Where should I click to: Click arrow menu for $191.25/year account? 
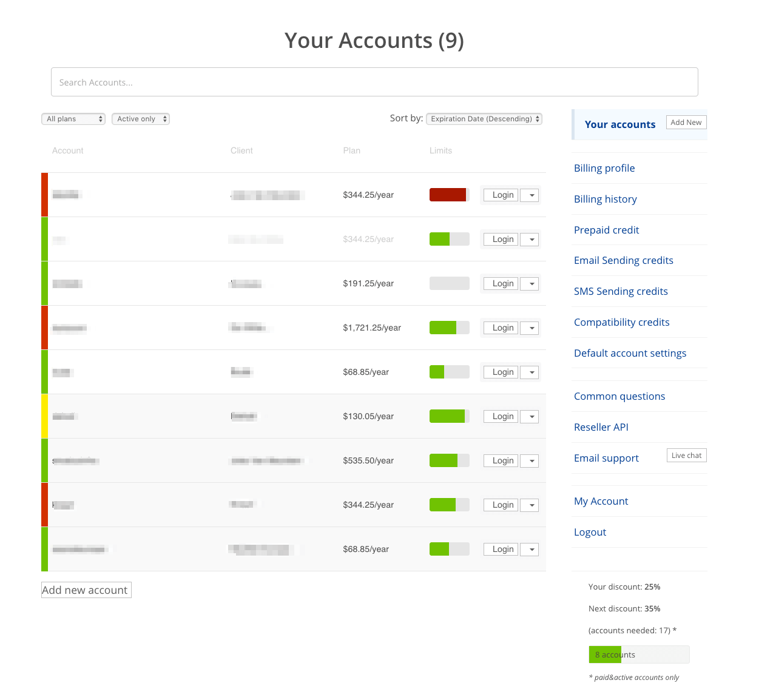point(530,284)
